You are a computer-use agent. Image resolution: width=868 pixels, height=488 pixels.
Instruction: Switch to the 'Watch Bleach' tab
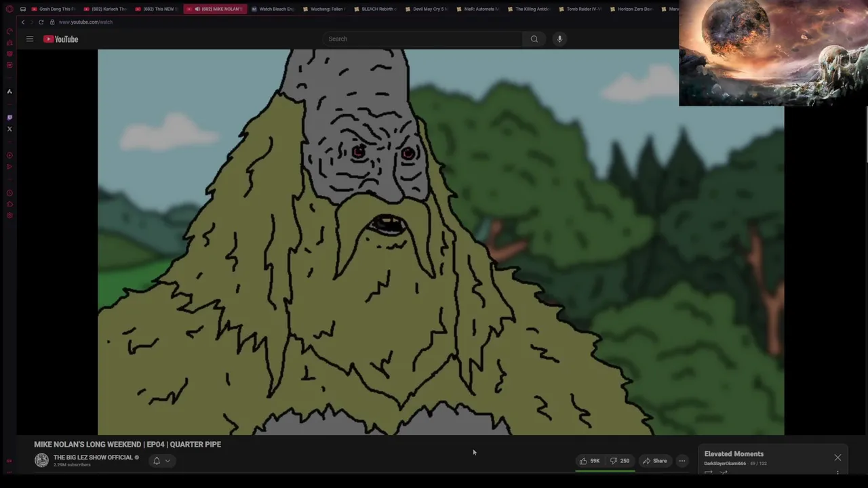click(x=272, y=9)
